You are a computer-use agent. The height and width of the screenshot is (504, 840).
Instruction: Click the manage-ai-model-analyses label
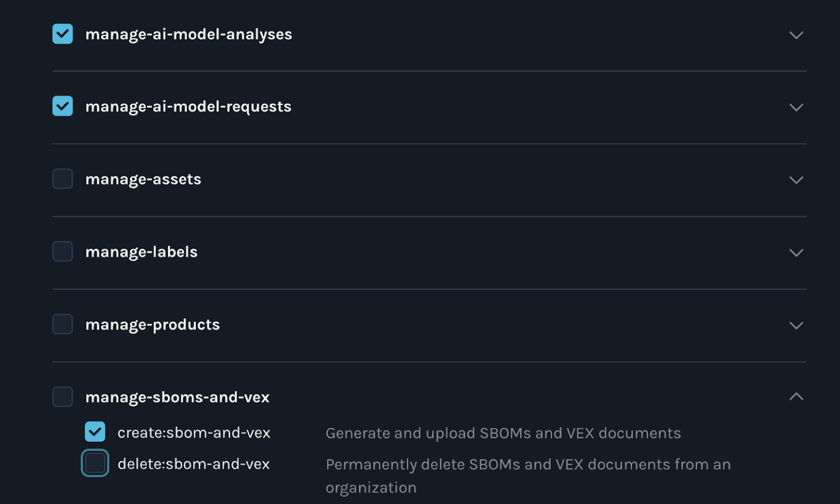pos(189,34)
